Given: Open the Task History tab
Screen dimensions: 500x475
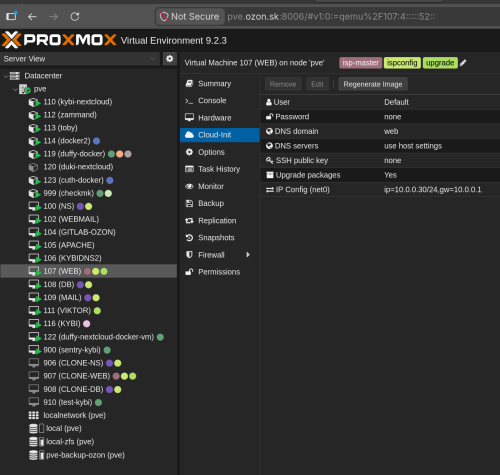Looking at the screenshot, I should tap(220, 169).
